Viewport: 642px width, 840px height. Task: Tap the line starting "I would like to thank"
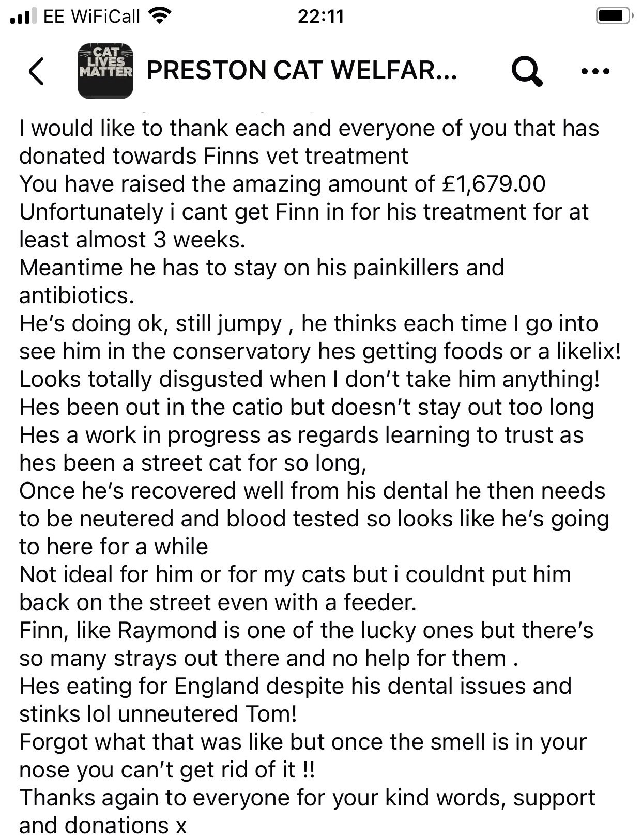click(309, 128)
